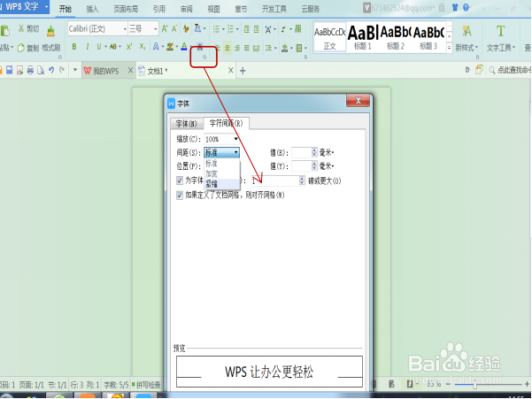Open the quick access toolbar customize arrow
The width and height of the screenshot is (532, 399).
coord(75,70)
